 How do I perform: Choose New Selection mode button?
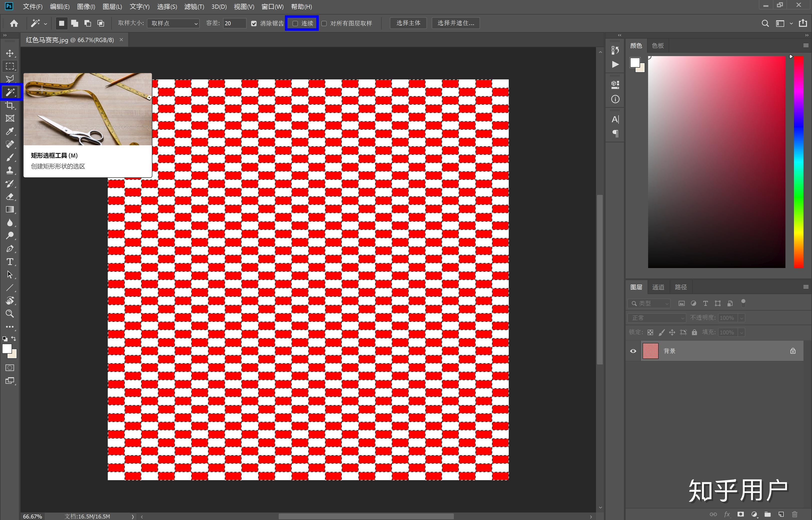pos(61,23)
